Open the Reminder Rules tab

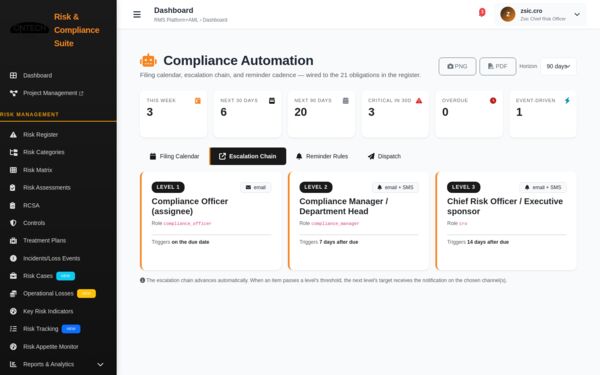pyautogui.click(x=322, y=156)
